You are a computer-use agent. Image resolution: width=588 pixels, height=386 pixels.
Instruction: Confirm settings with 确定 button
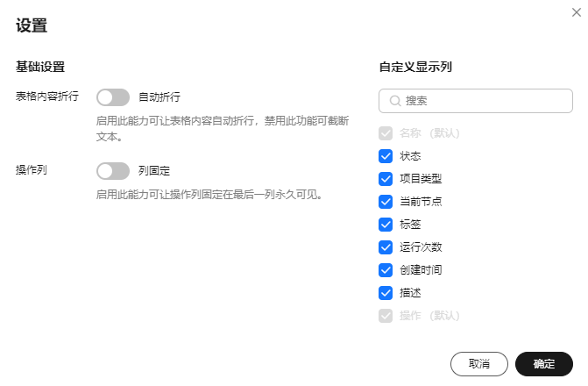coord(544,364)
